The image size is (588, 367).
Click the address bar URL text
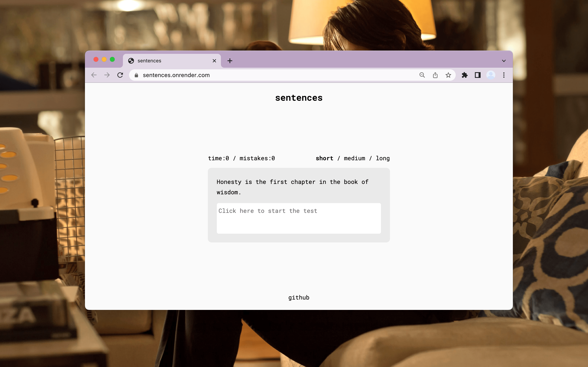click(176, 75)
